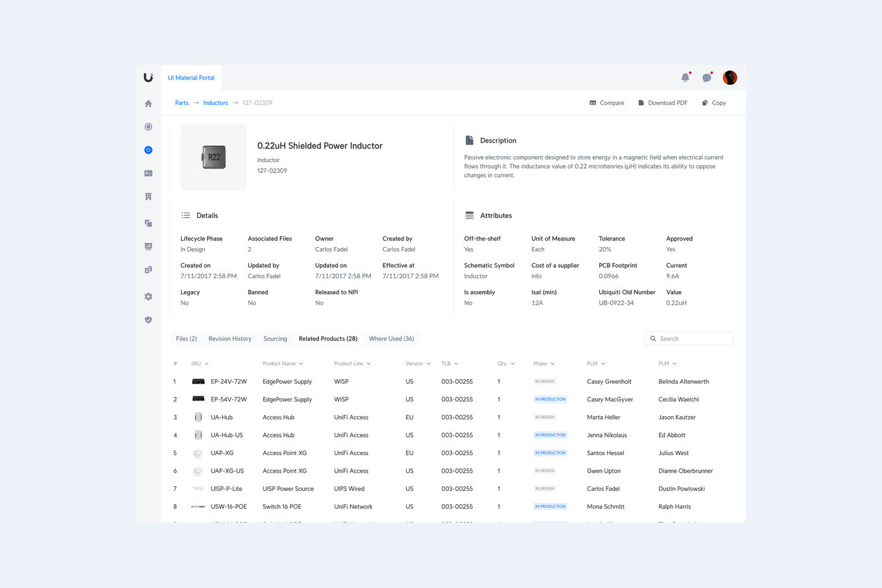Open the chip components section in the sidebar
882x588 pixels.
point(149,127)
